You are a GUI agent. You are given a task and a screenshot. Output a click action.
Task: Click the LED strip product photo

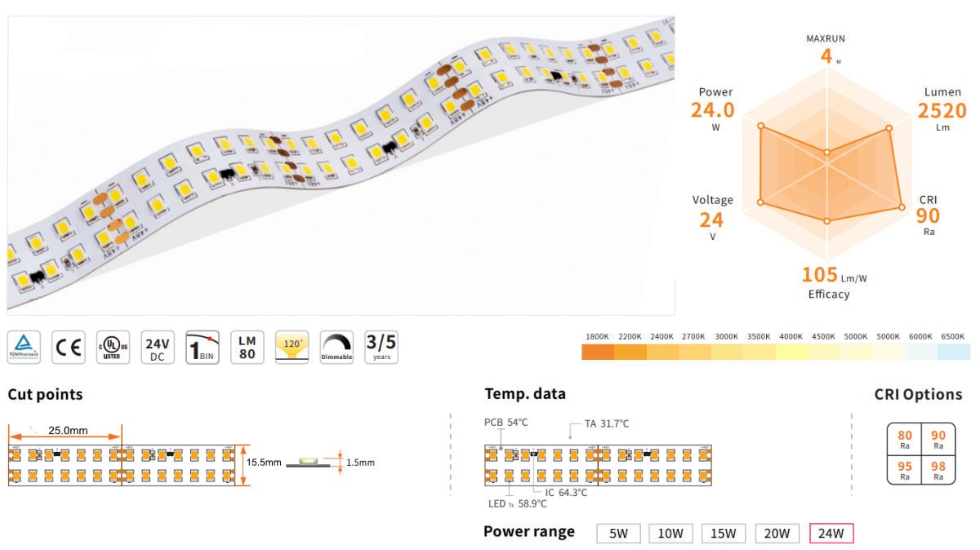341,165
